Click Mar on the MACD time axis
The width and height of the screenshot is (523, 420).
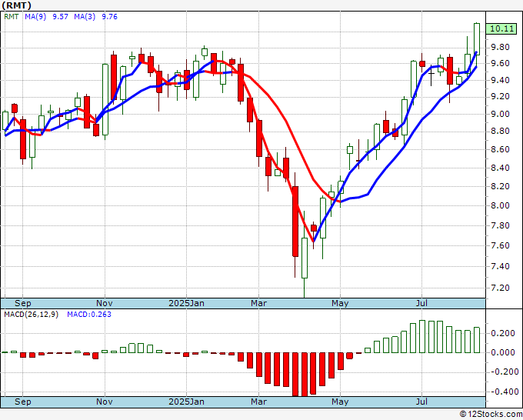(259, 402)
